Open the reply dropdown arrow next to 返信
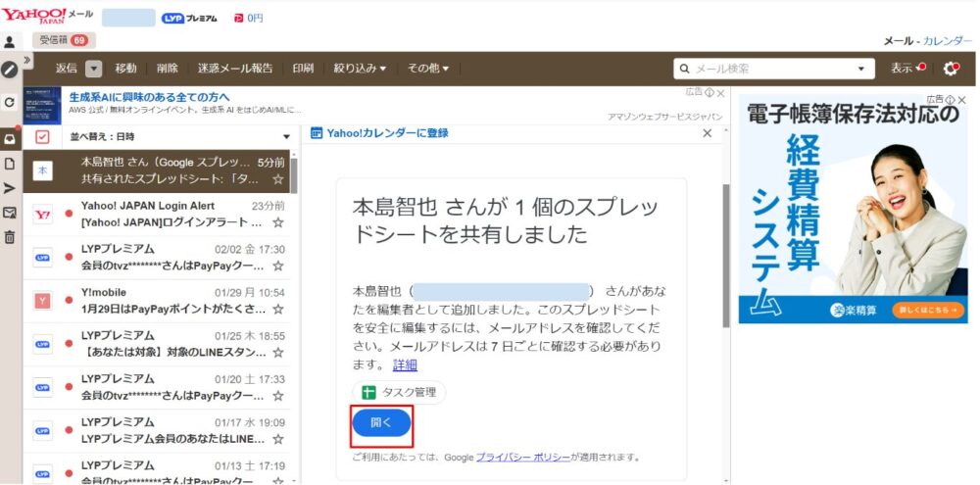This screenshot has width=980, height=485. coord(93,69)
